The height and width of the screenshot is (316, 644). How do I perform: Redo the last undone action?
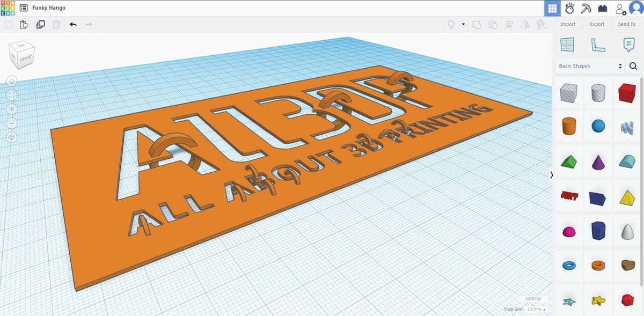click(89, 24)
